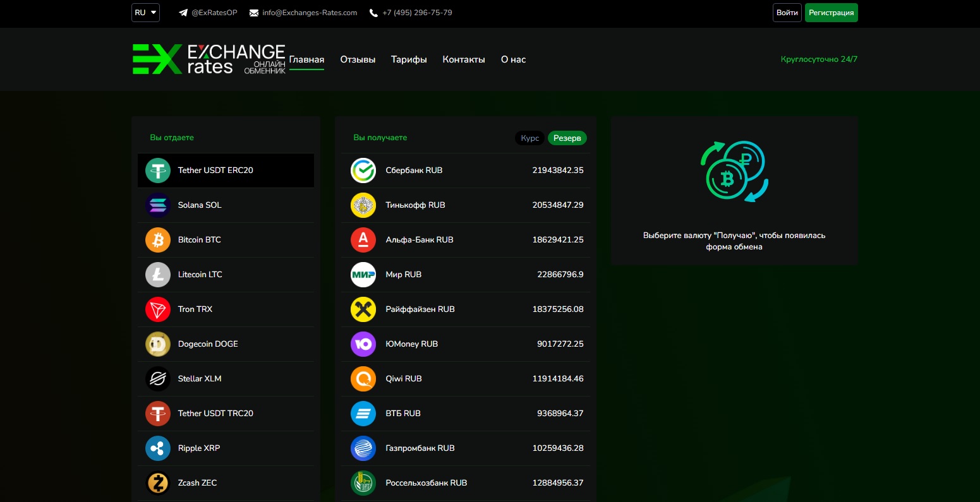Click the Тинькофф bank logo icon

pos(363,205)
